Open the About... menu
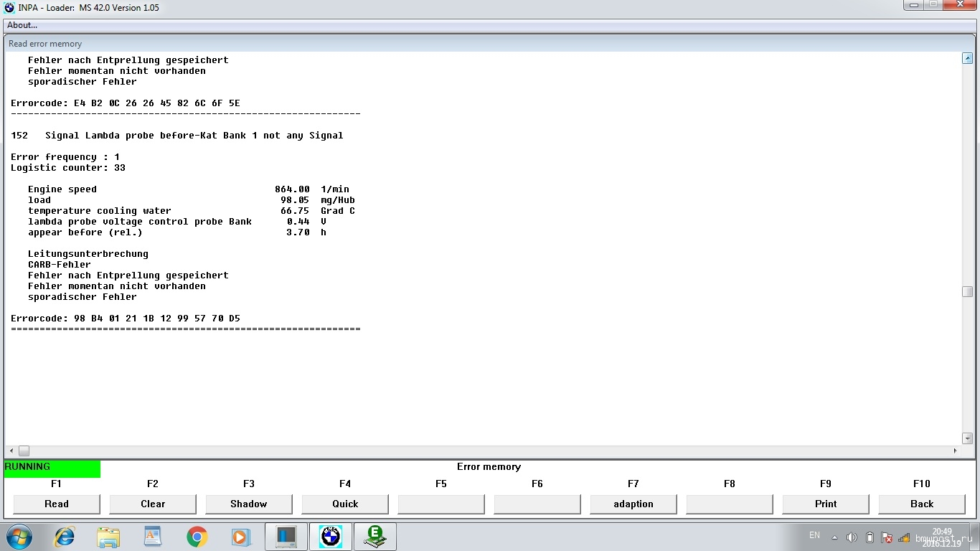 22,25
